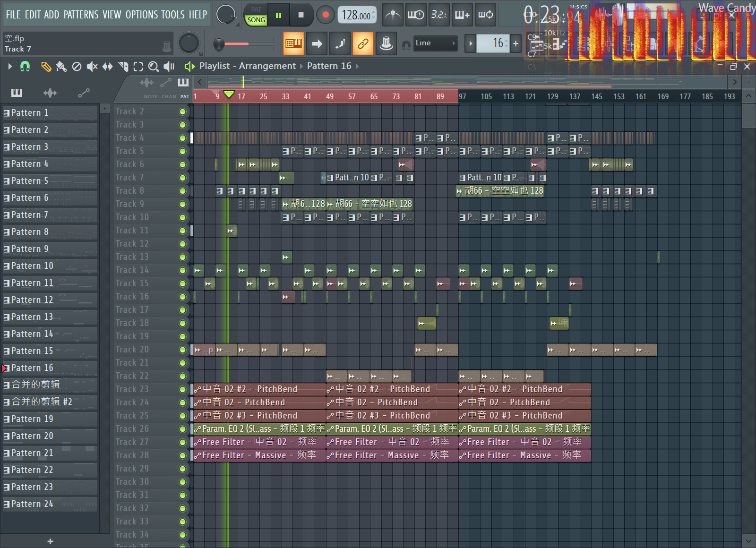
Task: Click the countdown 3.2.1 icon
Action: click(438, 15)
